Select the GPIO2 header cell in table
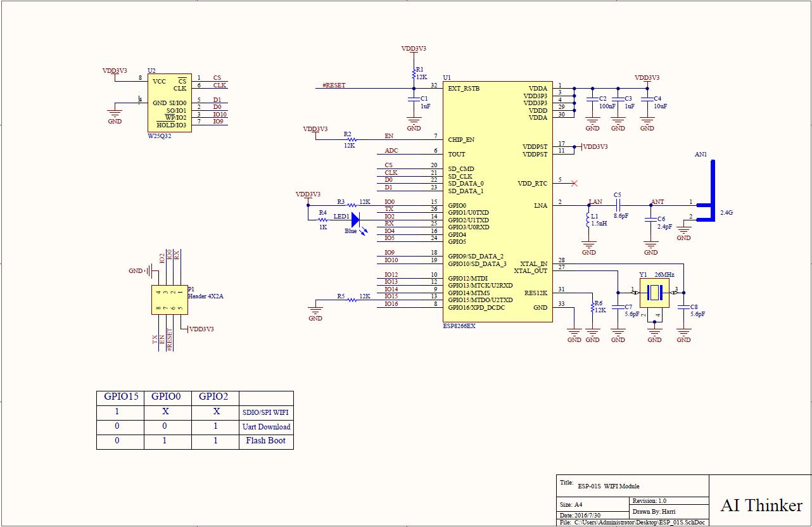The image size is (812, 527). click(215, 397)
